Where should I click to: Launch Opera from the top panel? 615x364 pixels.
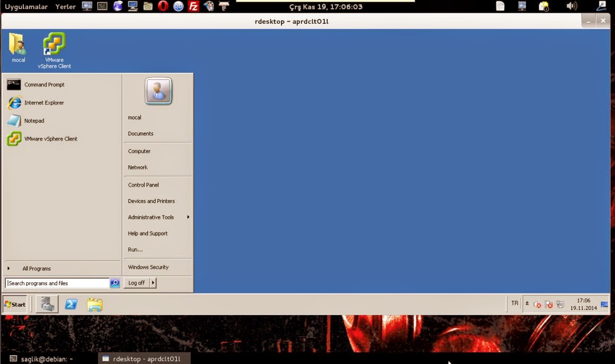coord(163,6)
